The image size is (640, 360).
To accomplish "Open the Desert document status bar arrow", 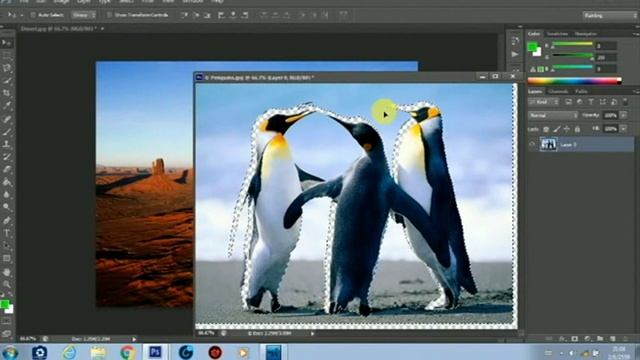I will [x=133, y=339].
